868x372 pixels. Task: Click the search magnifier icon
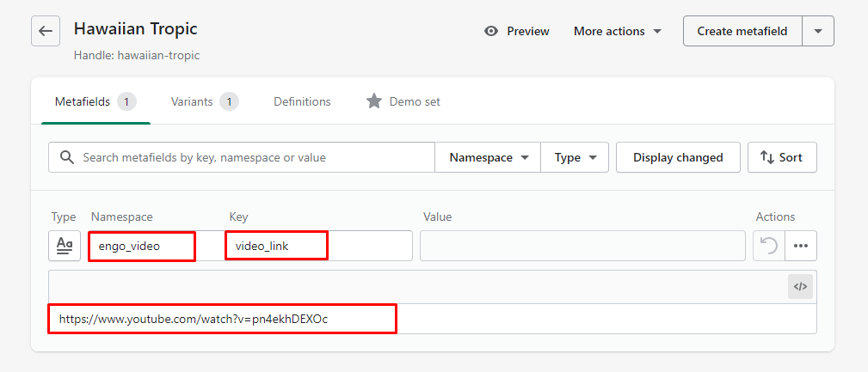[66, 158]
